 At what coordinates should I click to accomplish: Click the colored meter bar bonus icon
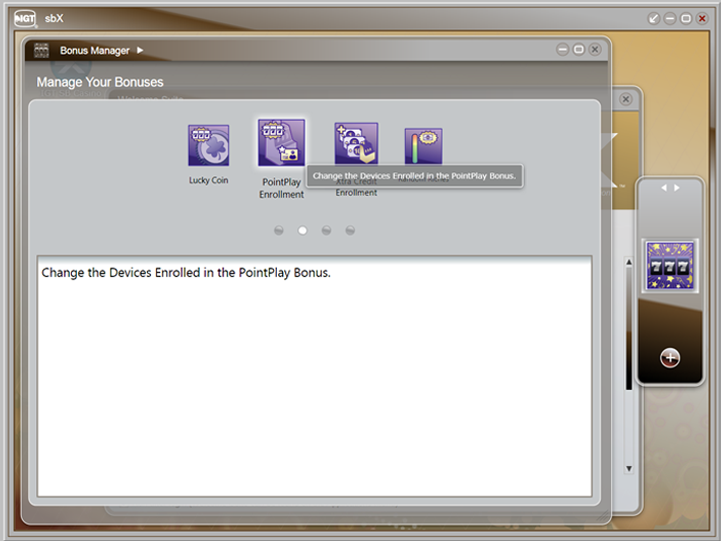pyautogui.click(x=423, y=146)
